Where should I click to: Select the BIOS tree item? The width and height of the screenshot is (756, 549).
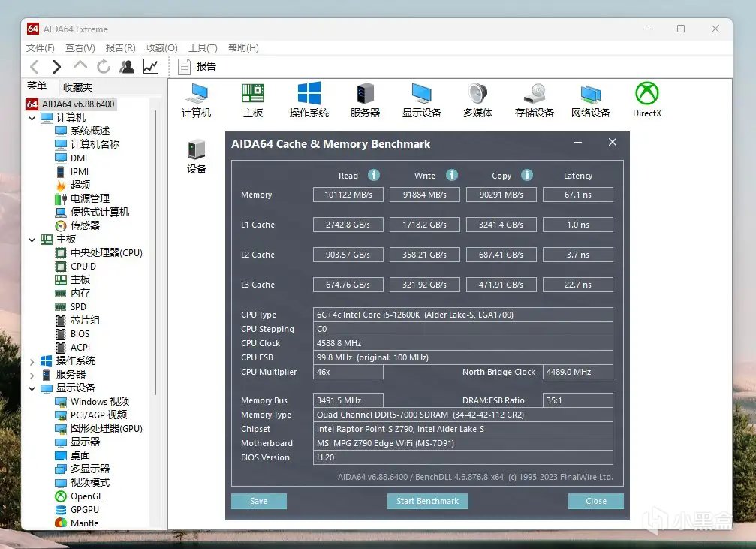coord(73,334)
